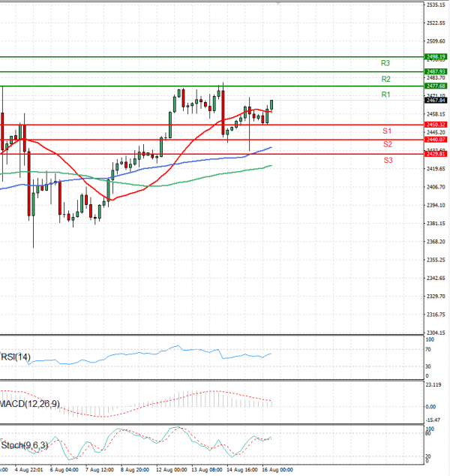Click the MACD(12,26,9) indicator label
Viewport: 450px width, 476px height.
(30, 404)
